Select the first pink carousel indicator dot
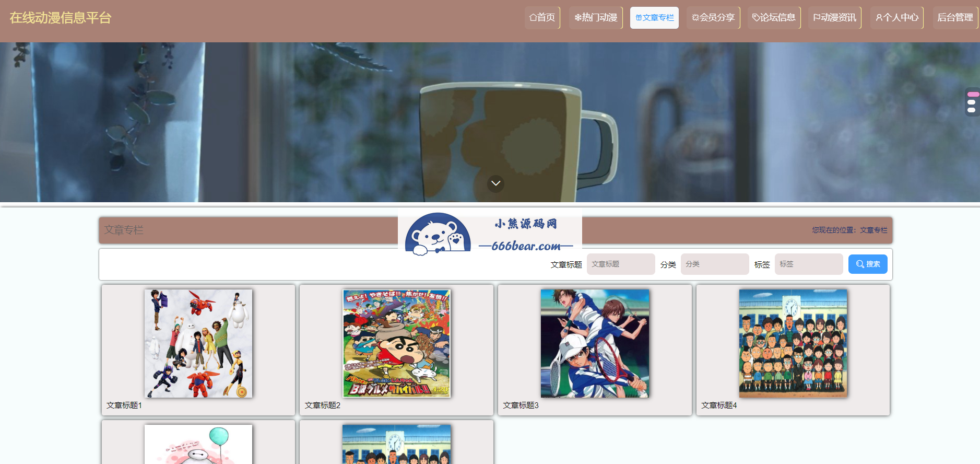The height and width of the screenshot is (464, 980). pos(973,95)
